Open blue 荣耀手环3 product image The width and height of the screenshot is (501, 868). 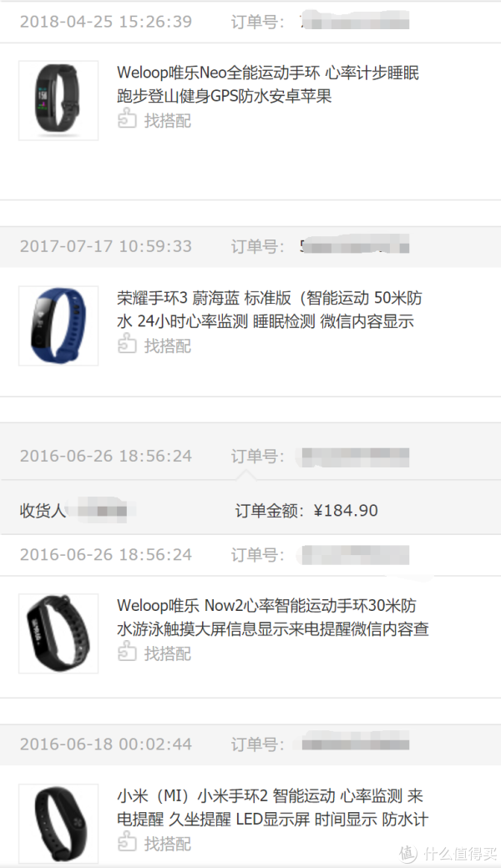pos(58,325)
